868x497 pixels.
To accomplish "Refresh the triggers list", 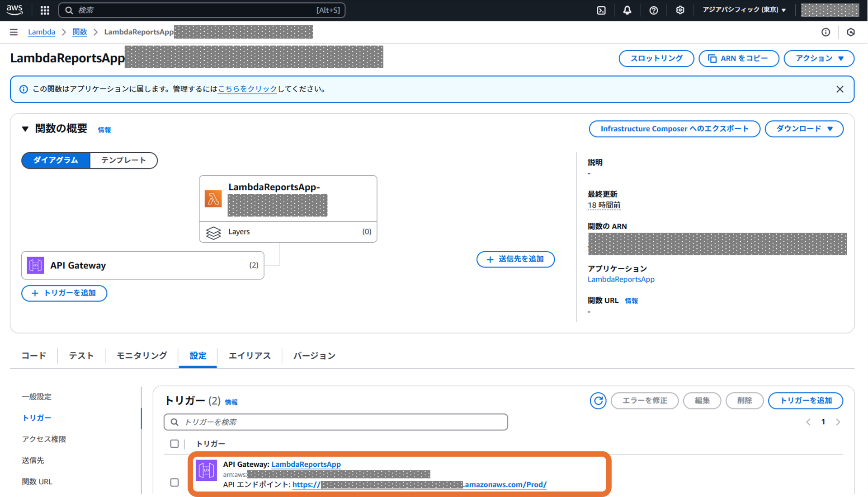I will (x=598, y=401).
